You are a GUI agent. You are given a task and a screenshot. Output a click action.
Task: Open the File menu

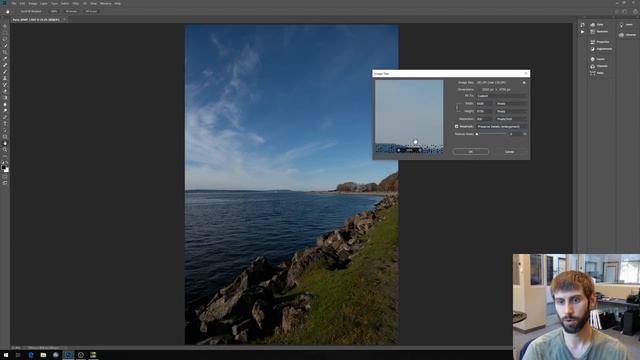tap(13, 3)
